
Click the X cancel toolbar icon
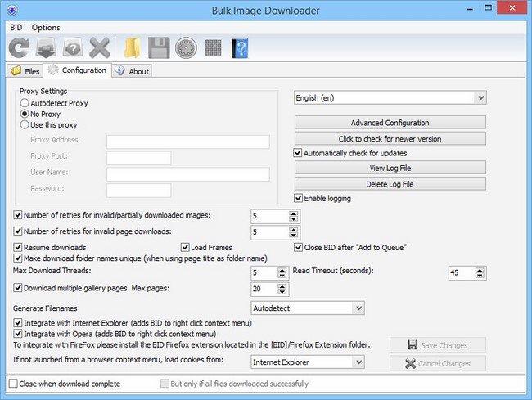coord(99,47)
